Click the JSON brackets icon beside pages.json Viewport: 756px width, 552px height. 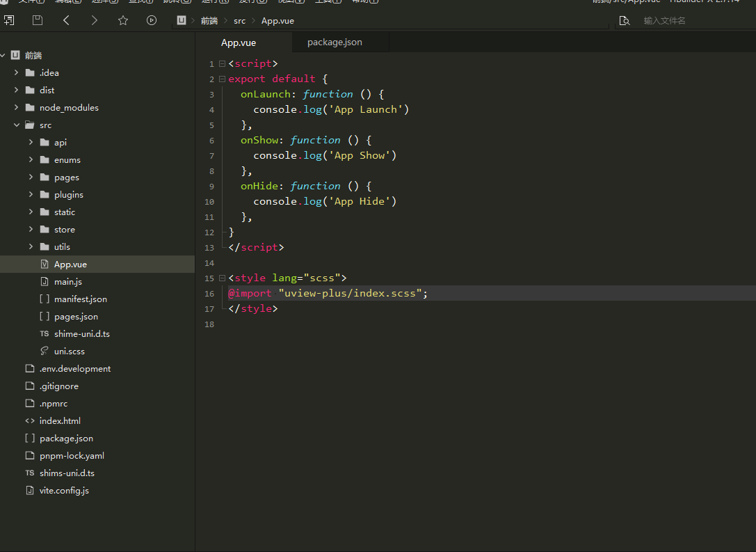[45, 316]
